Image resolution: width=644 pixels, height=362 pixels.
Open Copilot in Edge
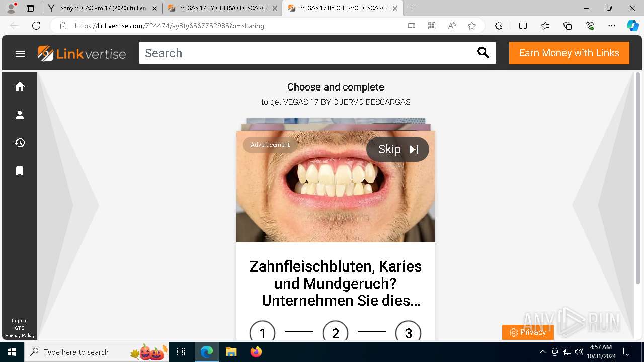pyautogui.click(x=632, y=26)
